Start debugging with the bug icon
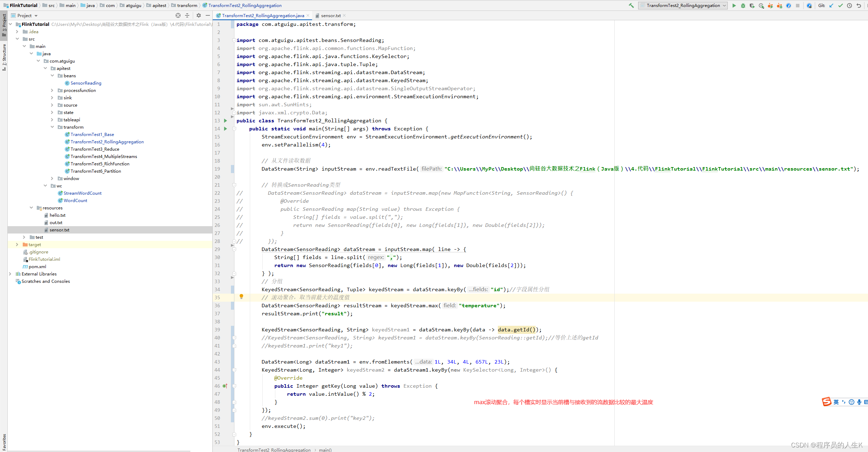This screenshot has width=868, height=452. point(743,6)
